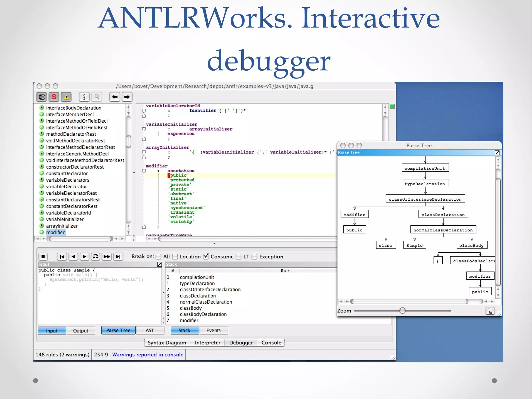Screen dimensions: 532x399
Task: Switch to Interpreter view
Action: pyautogui.click(x=208, y=343)
